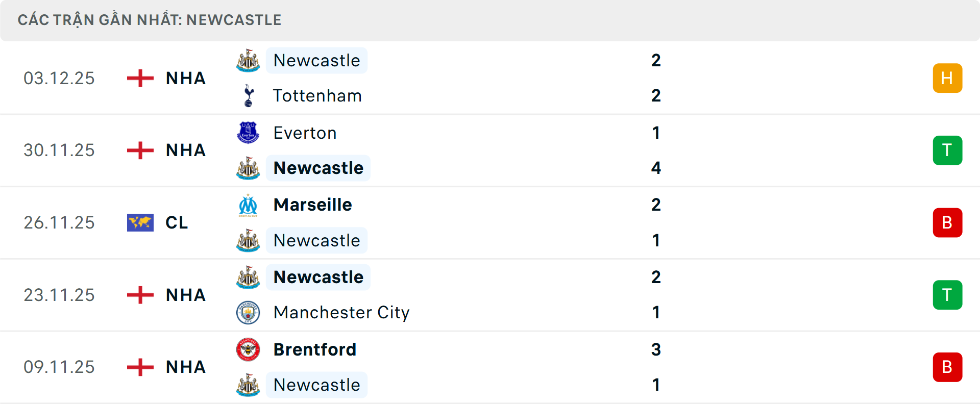Click the Newcastle club crest next to Tottenham match
The width and height of the screenshot is (980, 404).
pos(248,60)
